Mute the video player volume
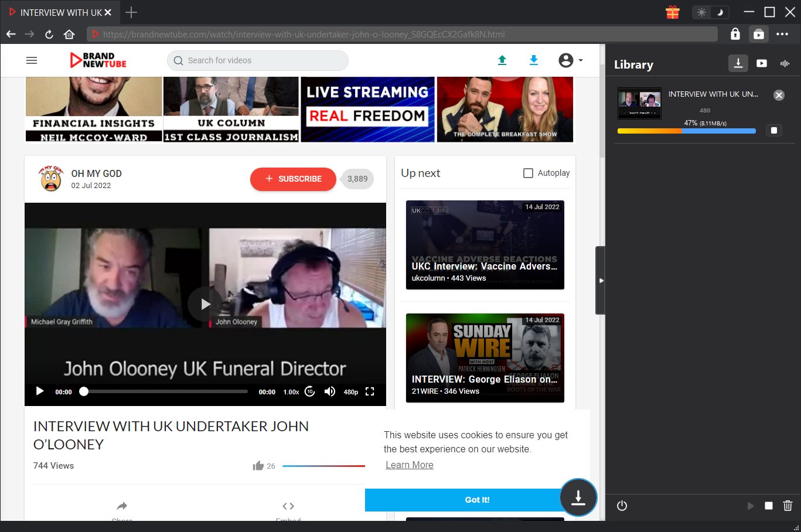This screenshot has width=801, height=532. click(330, 391)
